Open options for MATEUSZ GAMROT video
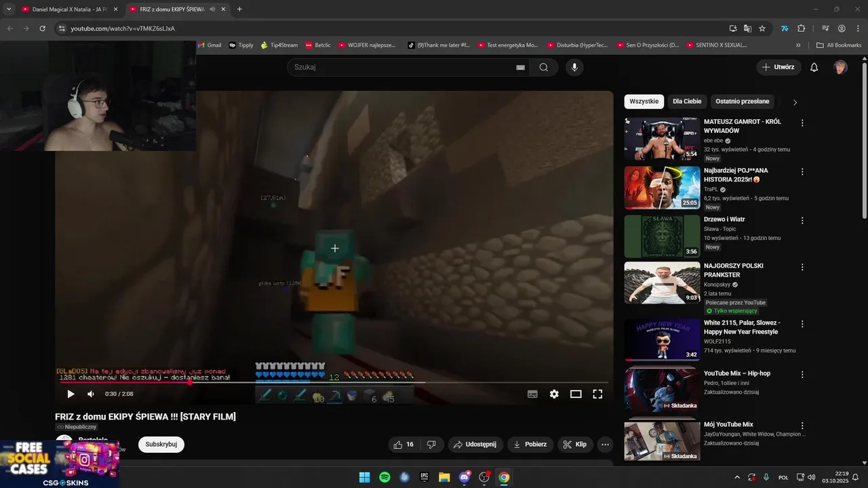 click(802, 123)
